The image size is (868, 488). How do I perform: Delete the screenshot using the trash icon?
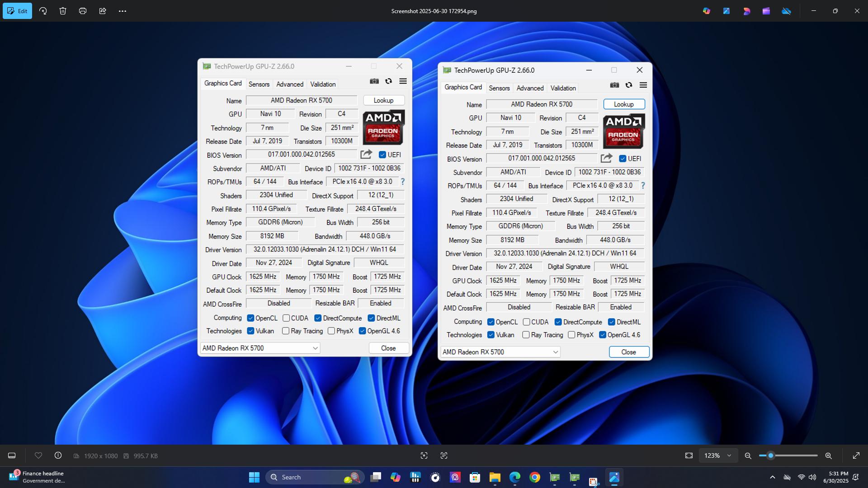pos(63,10)
